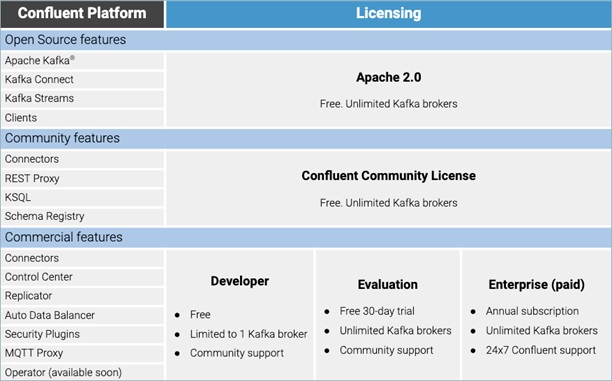Click the Clients row
The width and height of the screenshot is (612, 381).
82,118
